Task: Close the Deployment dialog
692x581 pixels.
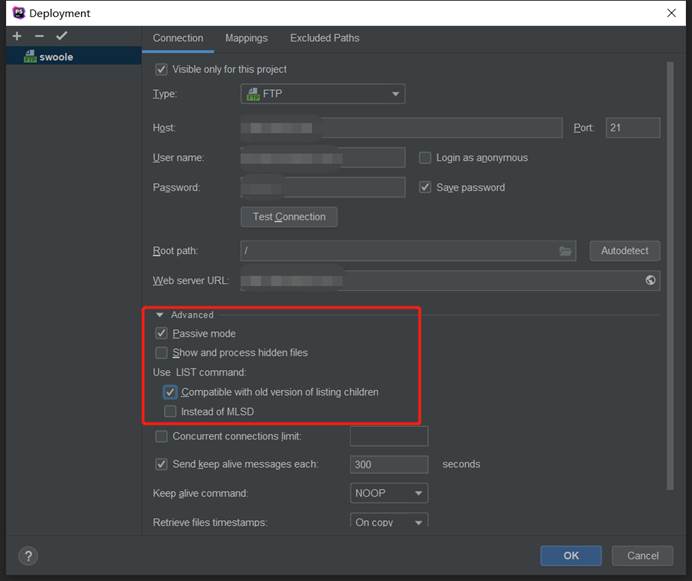Action: [x=671, y=13]
